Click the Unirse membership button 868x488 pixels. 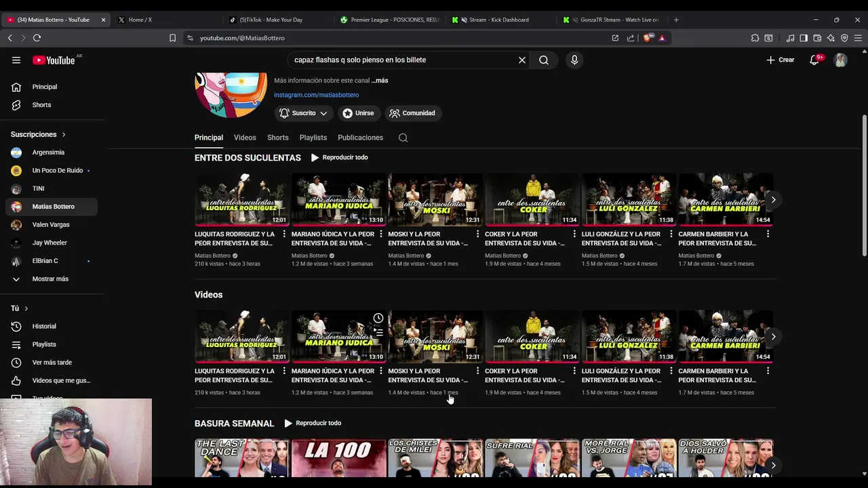click(x=359, y=113)
